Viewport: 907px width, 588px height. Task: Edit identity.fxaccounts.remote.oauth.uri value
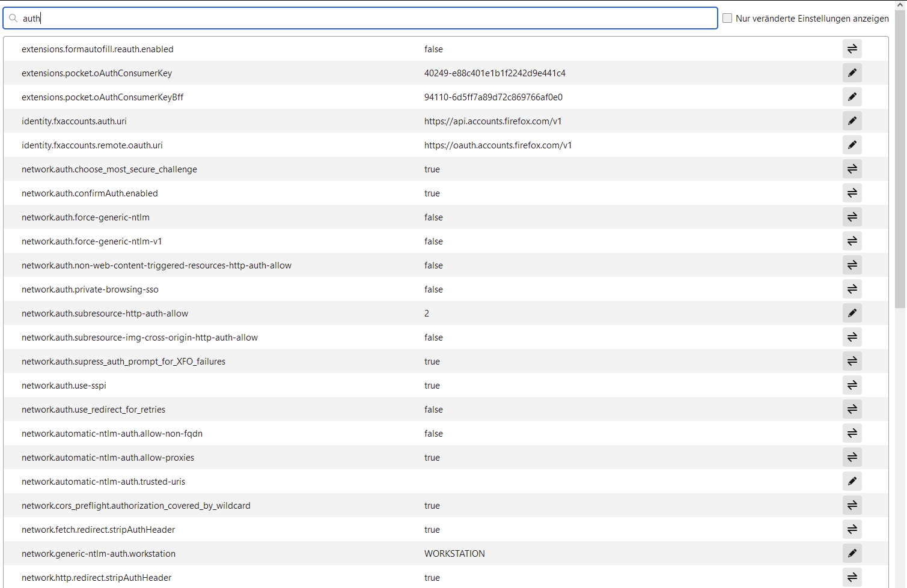point(852,145)
